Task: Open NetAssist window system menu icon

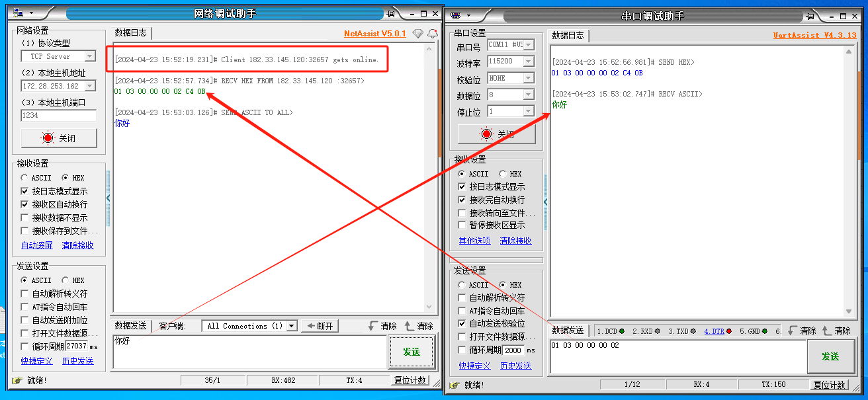Action: 17,13
